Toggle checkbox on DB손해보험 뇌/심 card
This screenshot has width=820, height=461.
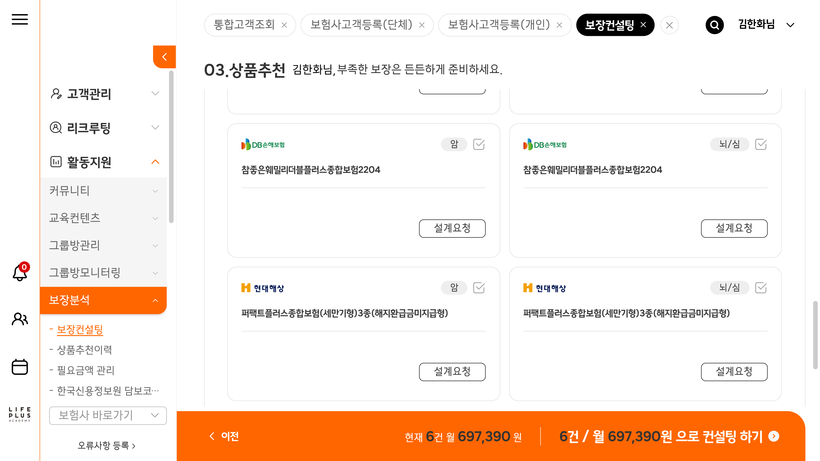[x=761, y=144]
